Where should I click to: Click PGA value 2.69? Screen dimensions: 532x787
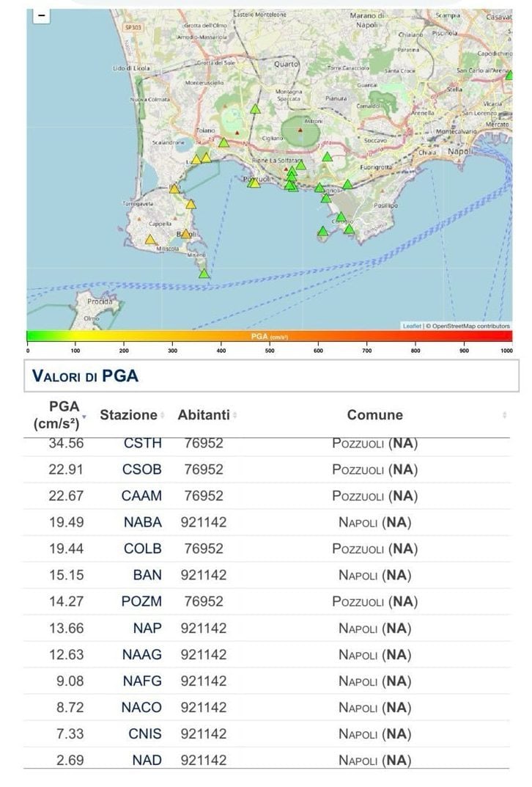click(x=70, y=761)
